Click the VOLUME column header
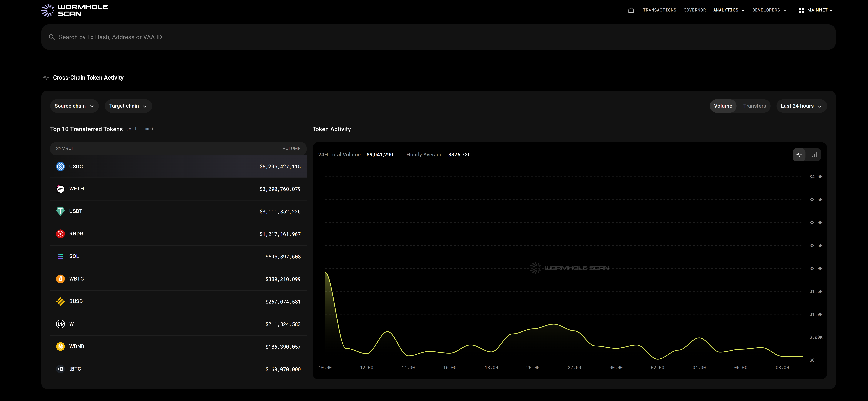Viewport: 868px width, 401px height. pyautogui.click(x=291, y=149)
